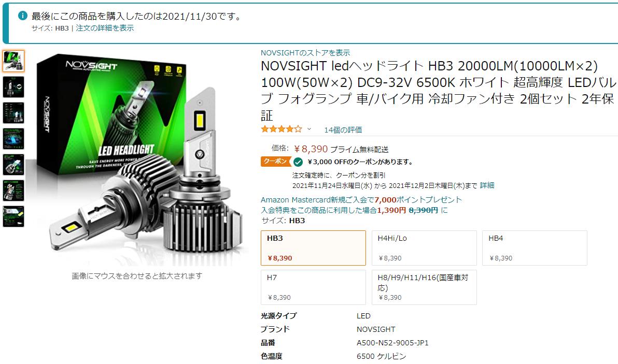The height and width of the screenshot is (364, 618).
Task: Select the fourth product thumbnail image
Action: pos(13,139)
